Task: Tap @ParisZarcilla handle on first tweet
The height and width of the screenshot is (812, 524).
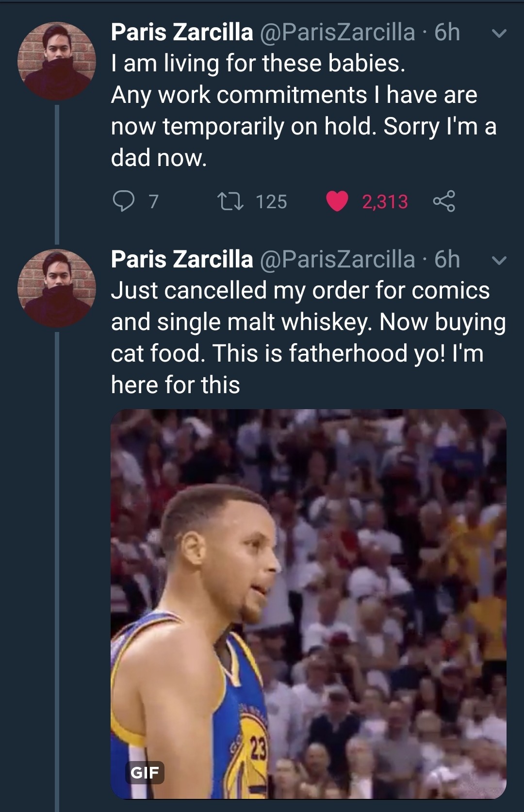Action: (x=338, y=33)
